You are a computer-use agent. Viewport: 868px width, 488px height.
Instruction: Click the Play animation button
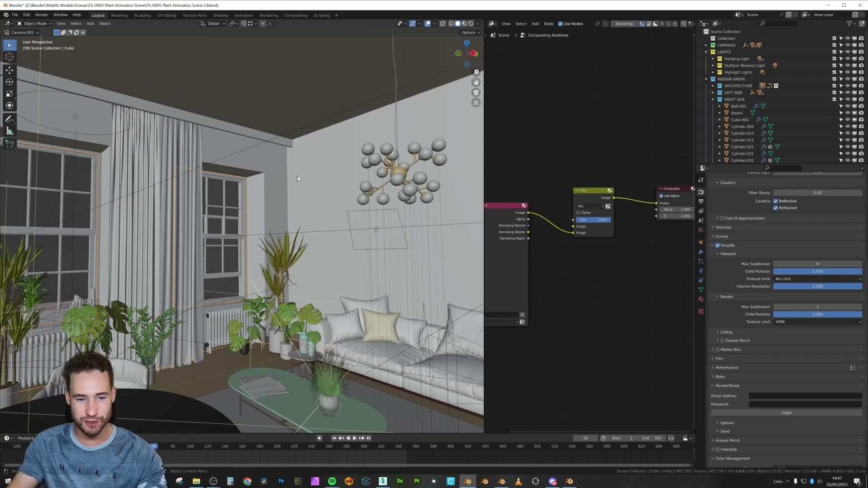(354, 438)
